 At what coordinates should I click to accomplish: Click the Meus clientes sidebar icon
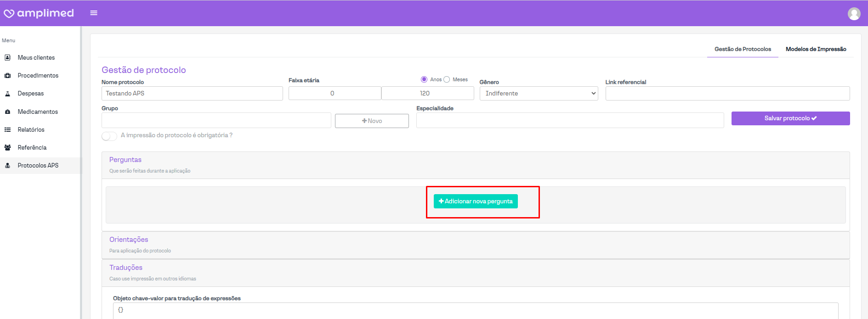(x=7, y=57)
